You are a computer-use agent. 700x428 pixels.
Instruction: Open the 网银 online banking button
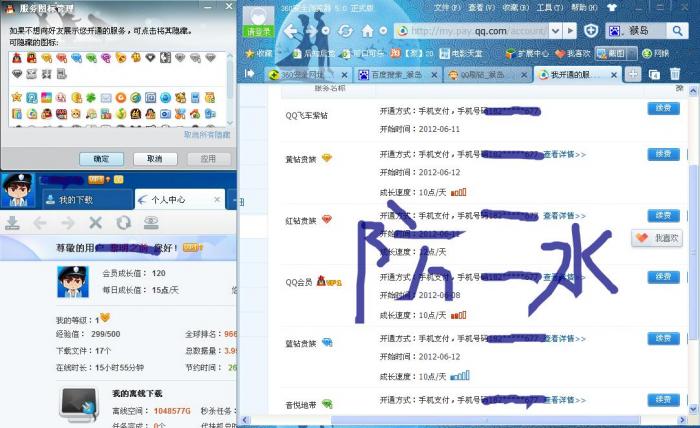pos(655,54)
